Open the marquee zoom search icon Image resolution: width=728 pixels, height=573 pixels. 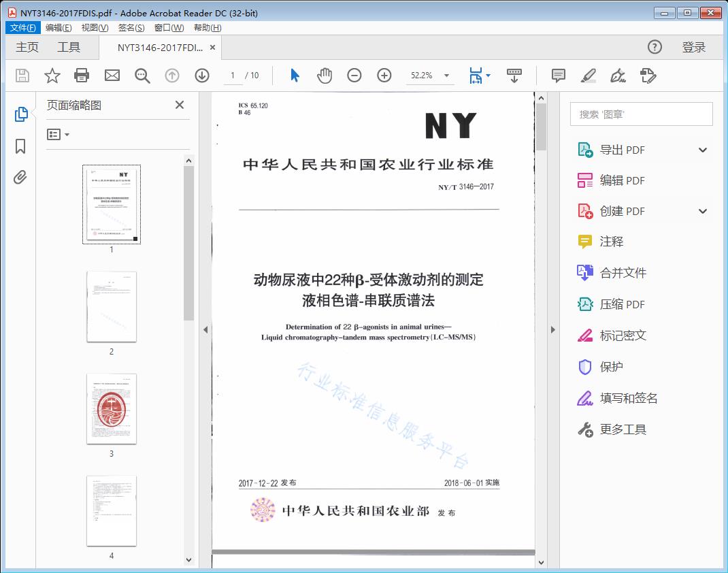[x=142, y=76]
